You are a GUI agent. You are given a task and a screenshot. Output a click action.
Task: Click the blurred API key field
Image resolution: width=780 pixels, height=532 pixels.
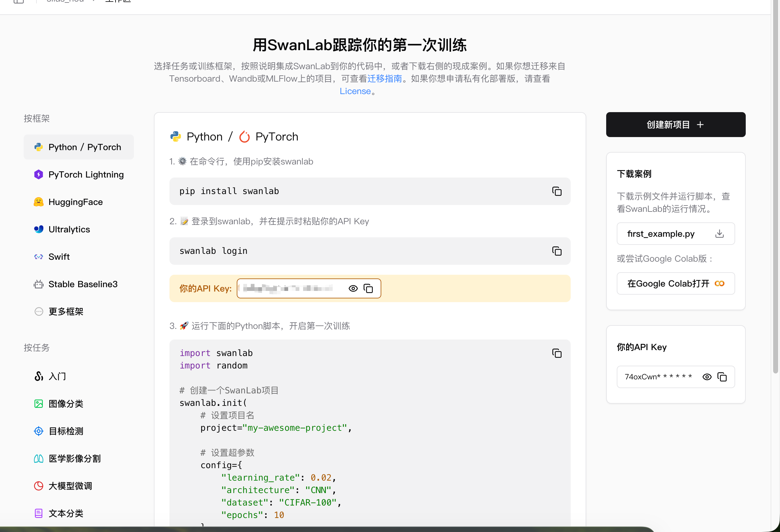[288, 288]
